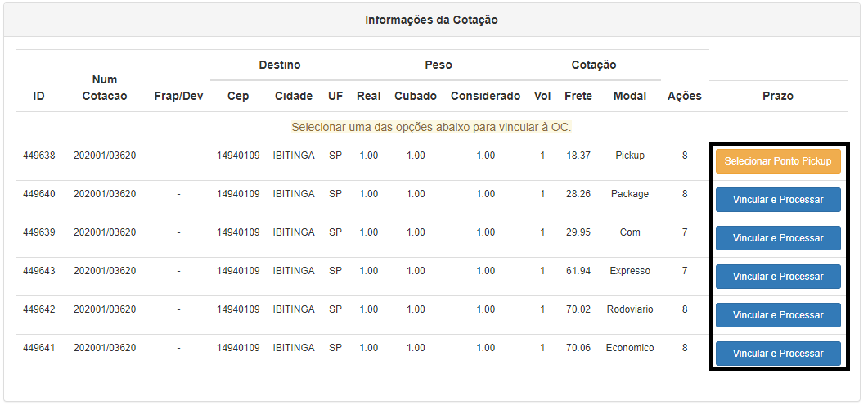
Task: Click the Modal column header
Action: pyautogui.click(x=630, y=96)
